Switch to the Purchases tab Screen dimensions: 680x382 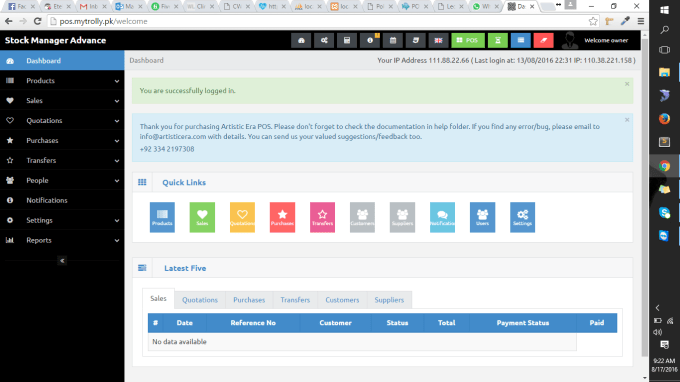click(x=249, y=300)
